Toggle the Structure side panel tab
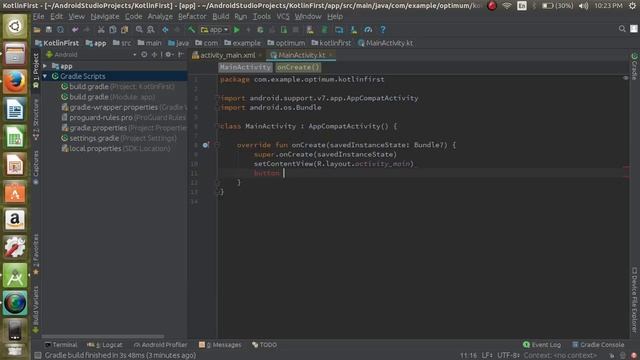This screenshot has height=360, width=640. (36, 119)
